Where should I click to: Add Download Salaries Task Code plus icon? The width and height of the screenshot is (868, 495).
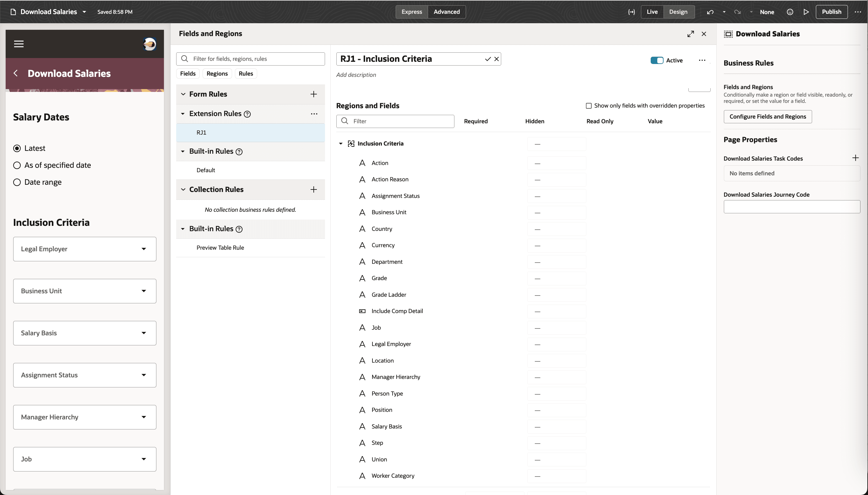[x=855, y=158]
